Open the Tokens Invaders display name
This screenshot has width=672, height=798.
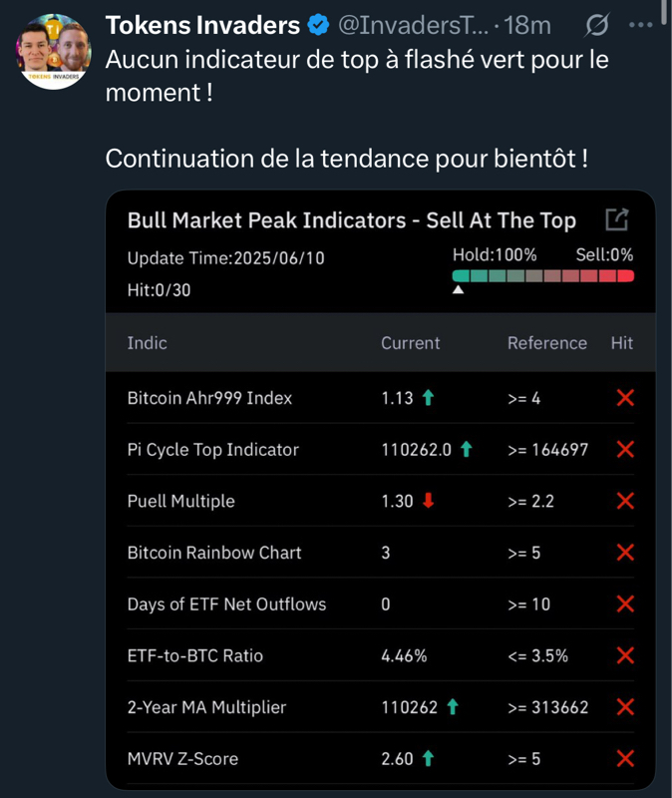click(x=202, y=25)
